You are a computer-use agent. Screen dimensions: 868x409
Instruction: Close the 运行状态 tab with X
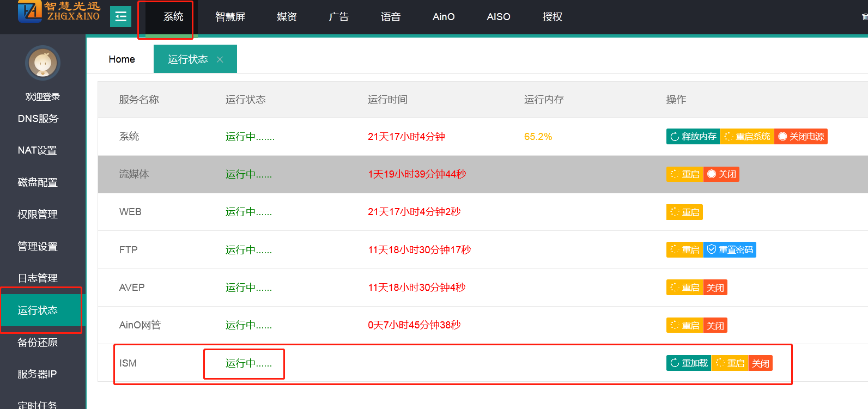pos(220,59)
